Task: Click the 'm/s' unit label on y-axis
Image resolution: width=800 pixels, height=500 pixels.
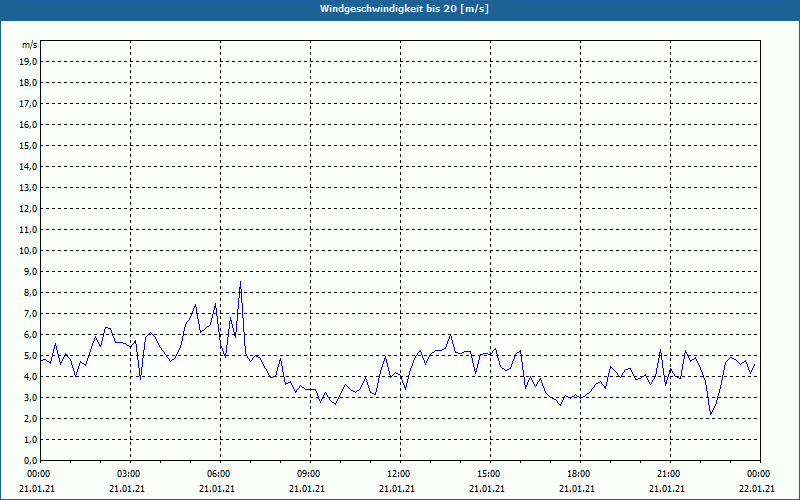Action: pyautogui.click(x=29, y=45)
